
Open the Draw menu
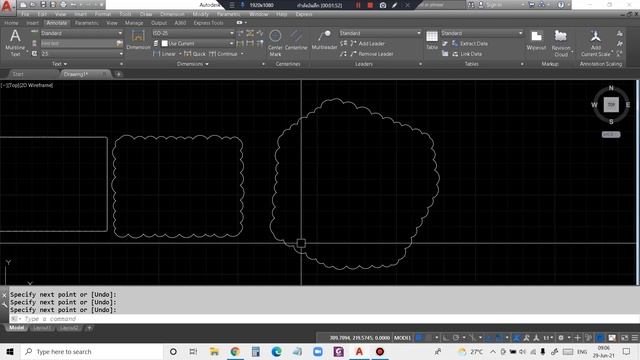pos(146,14)
